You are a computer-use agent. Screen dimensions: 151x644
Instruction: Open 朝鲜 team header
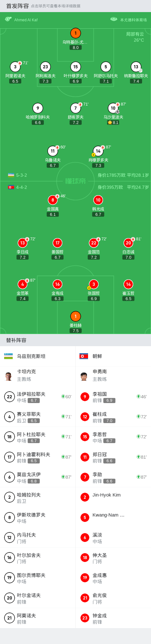(113, 356)
